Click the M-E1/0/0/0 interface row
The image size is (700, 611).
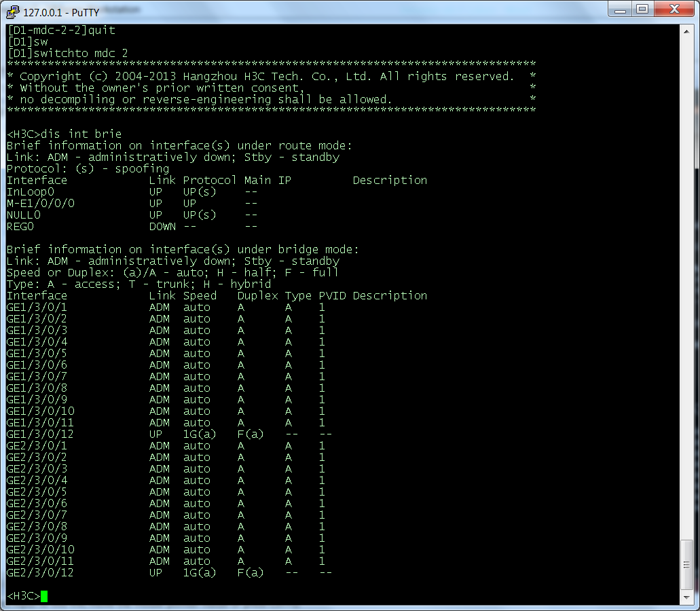coord(132,204)
